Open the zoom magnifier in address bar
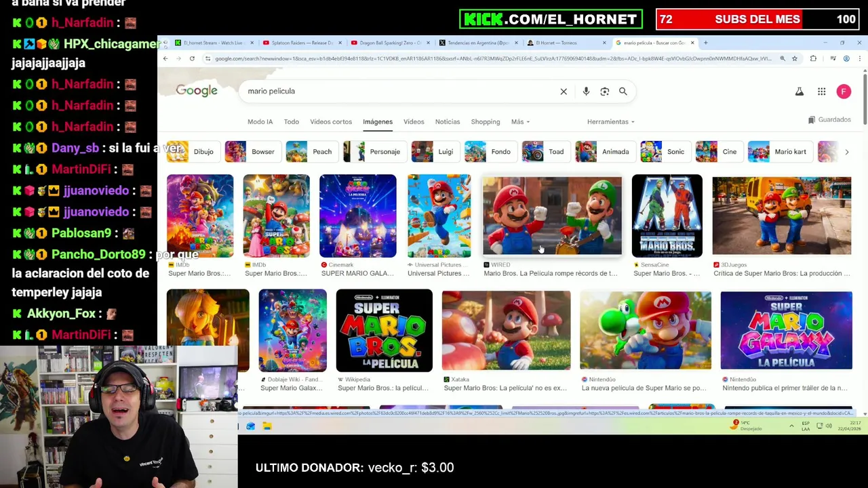Image resolution: width=868 pixels, height=488 pixels. [x=783, y=59]
